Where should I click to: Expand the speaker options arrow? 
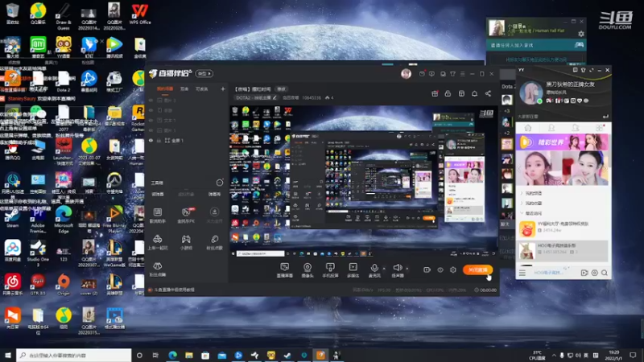[x=407, y=269]
